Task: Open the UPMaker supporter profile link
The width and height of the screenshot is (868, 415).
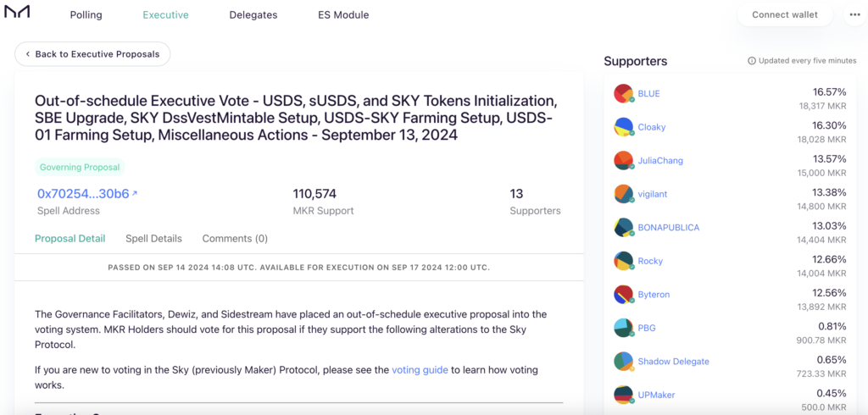Action: [657, 395]
